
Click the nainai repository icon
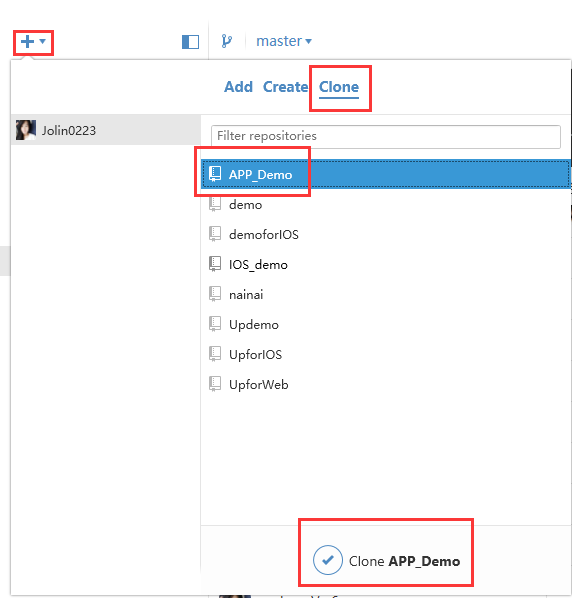coord(215,294)
